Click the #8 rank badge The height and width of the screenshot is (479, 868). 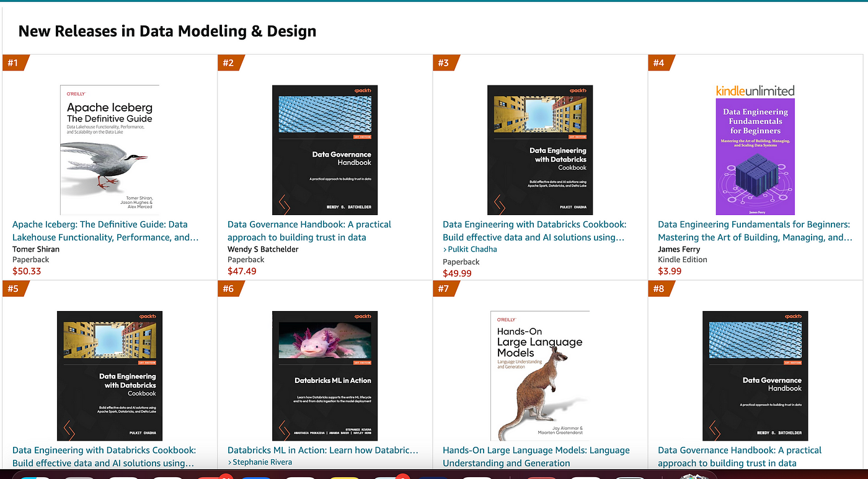coord(660,289)
